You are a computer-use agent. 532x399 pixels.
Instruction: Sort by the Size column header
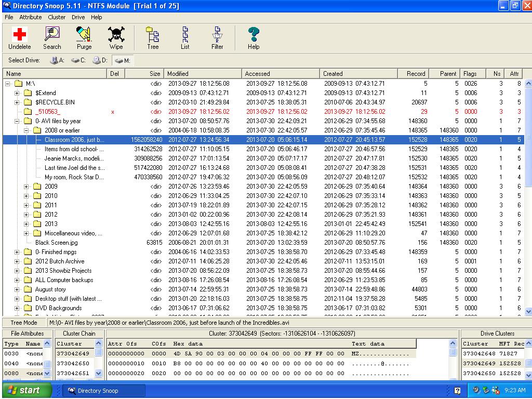point(144,74)
